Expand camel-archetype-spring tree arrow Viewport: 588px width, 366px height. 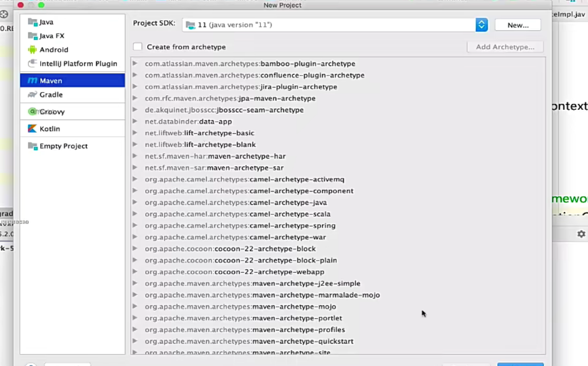pyautogui.click(x=135, y=225)
